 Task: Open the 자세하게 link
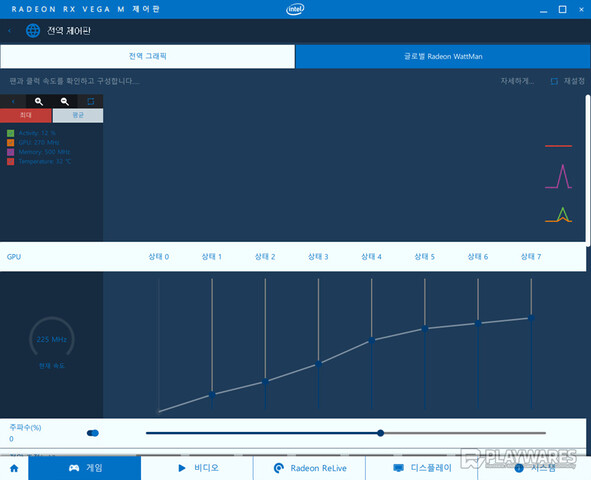click(517, 81)
